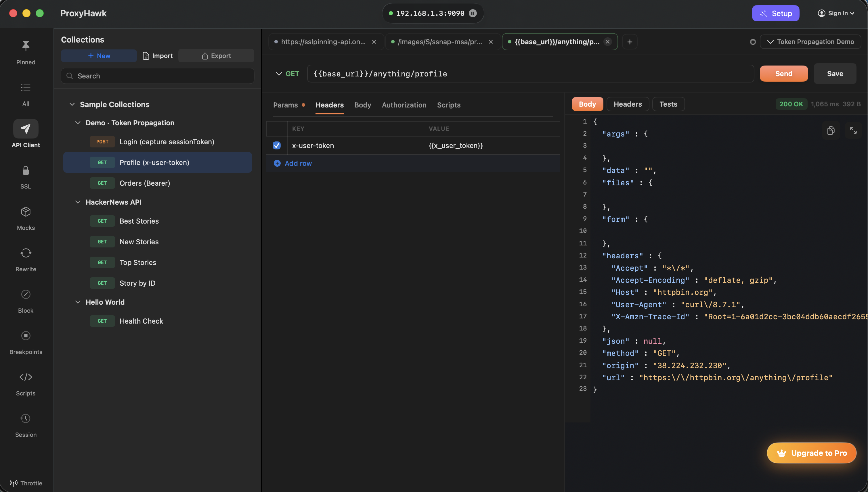The image size is (868, 492).
Task: Click the request URL field
Action: [x=530, y=74]
